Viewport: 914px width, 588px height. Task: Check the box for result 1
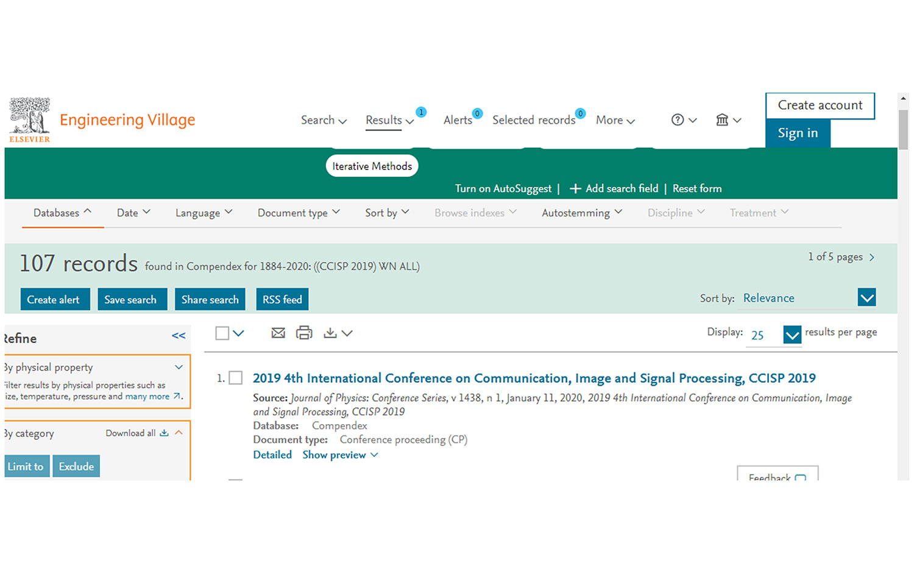pyautogui.click(x=236, y=378)
